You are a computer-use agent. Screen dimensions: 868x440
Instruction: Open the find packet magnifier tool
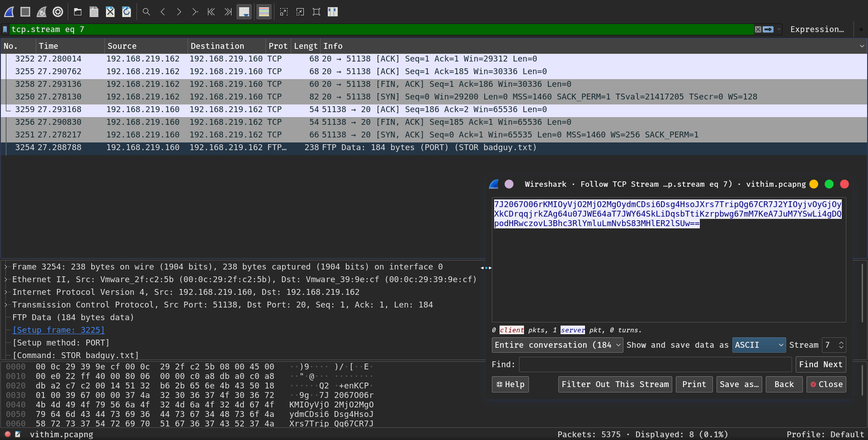coord(146,12)
